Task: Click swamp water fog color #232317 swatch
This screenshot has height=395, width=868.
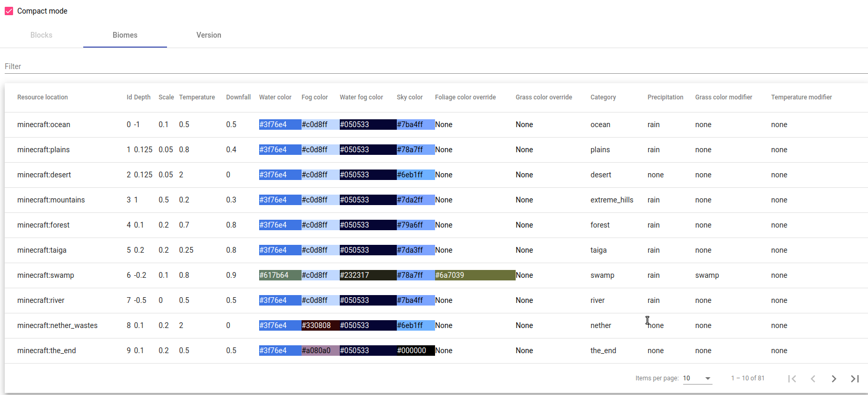Action: pyautogui.click(x=368, y=275)
